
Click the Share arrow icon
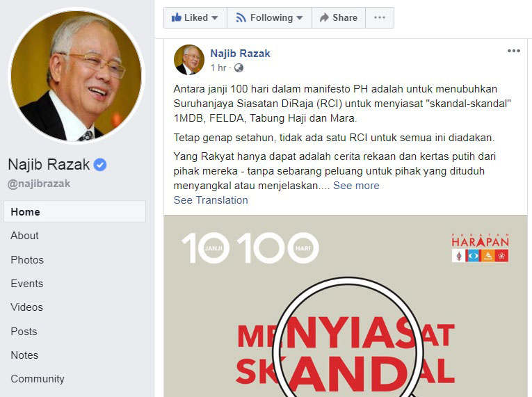324,17
